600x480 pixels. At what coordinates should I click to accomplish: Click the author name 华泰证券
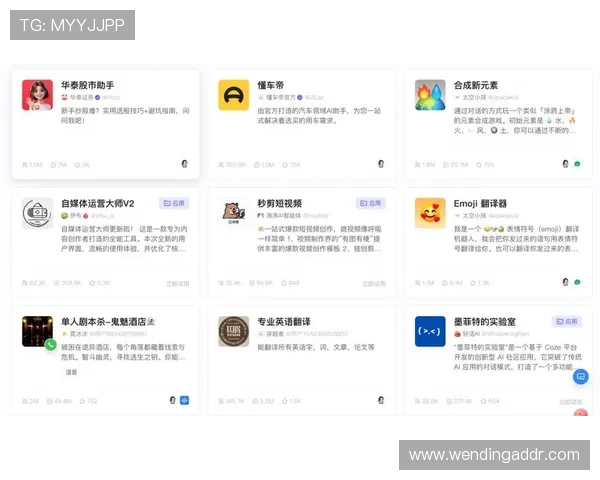(x=82, y=97)
